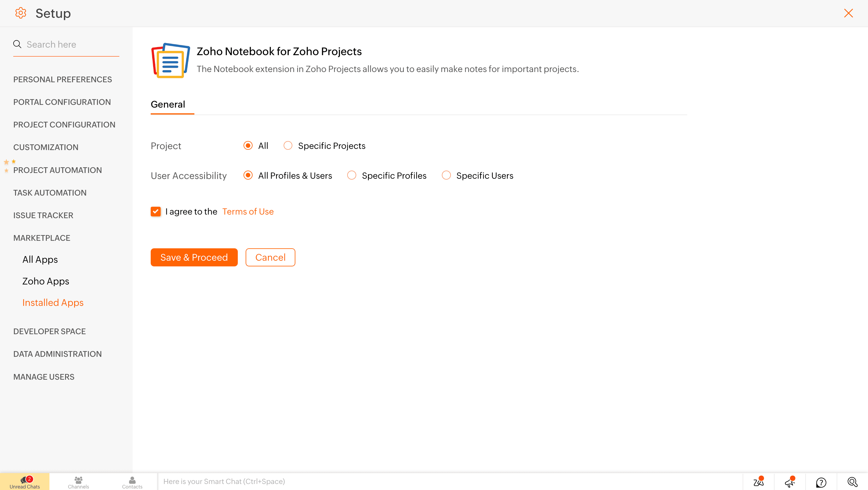Open Unread Chats in bottom bar
This screenshot has width=868, height=490.
[25, 482]
